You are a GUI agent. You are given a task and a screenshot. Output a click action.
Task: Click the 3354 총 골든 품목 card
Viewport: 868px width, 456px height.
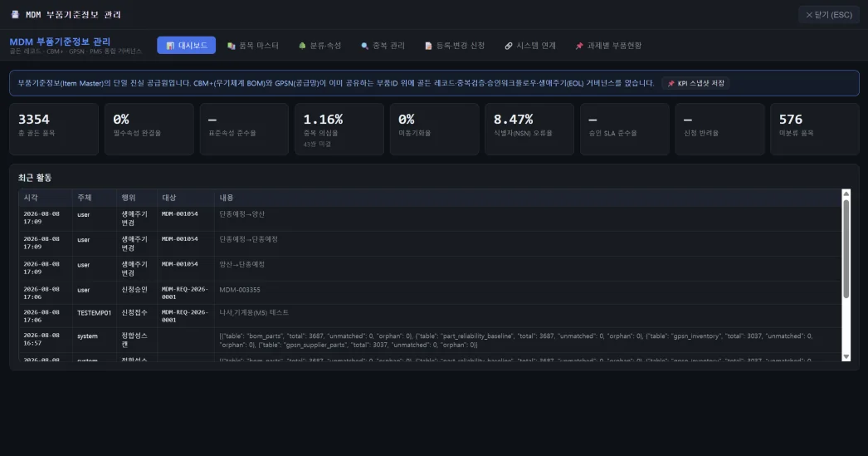click(x=54, y=129)
